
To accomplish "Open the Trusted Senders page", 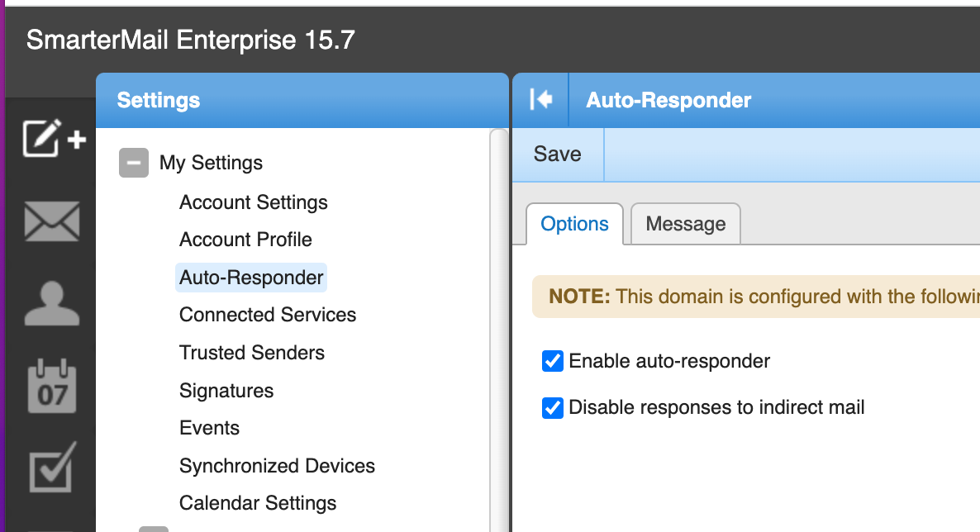I will pos(251,353).
